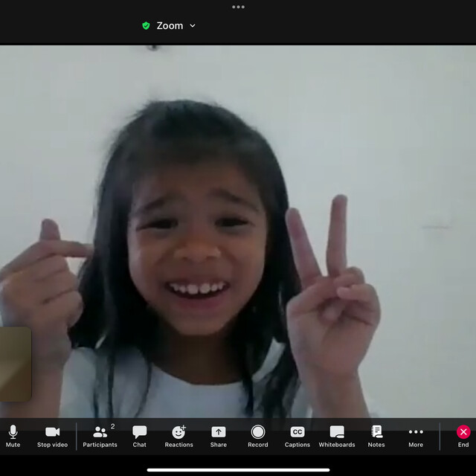The height and width of the screenshot is (476, 476).
Task: Open the Participants panel
Action: tap(100, 437)
